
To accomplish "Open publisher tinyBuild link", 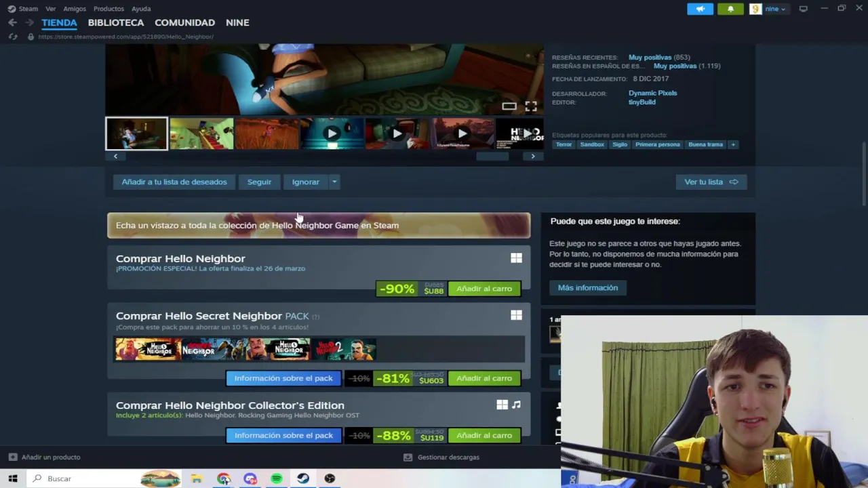I will (x=642, y=102).
